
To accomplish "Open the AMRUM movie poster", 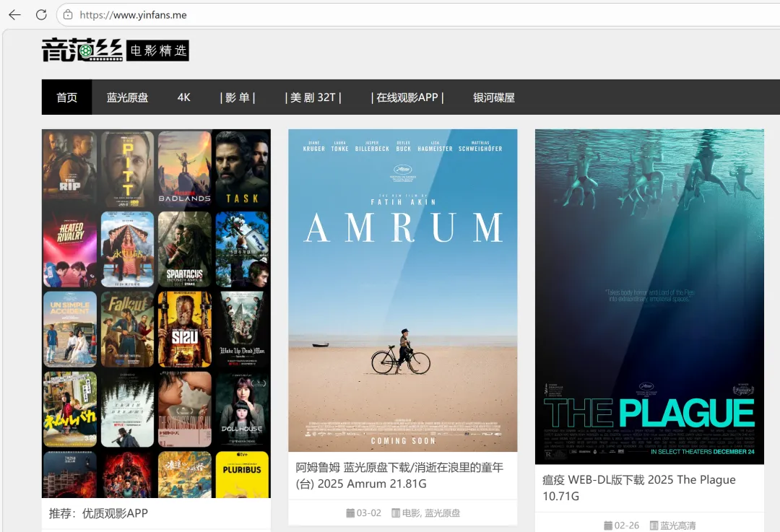I will pyautogui.click(x=403, y=290).
